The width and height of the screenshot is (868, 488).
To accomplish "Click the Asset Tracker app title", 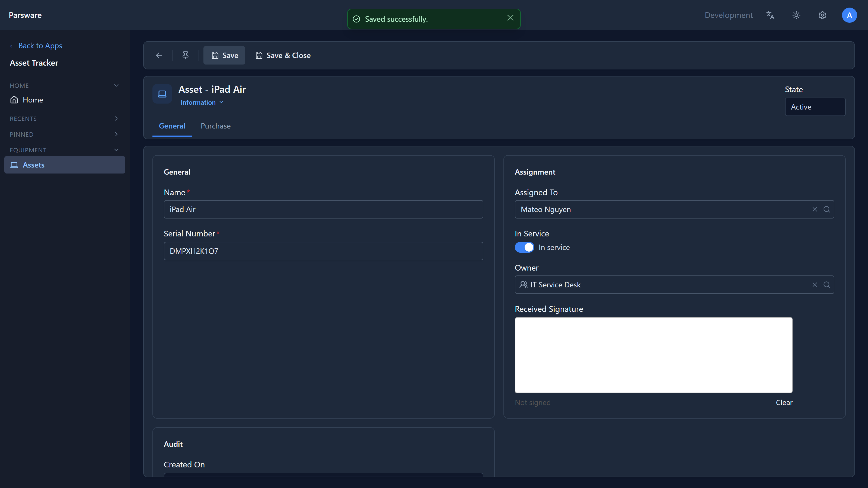I will coord(34,63).
